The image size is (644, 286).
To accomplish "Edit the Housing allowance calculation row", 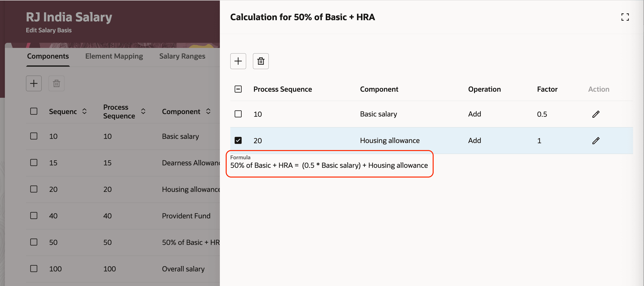I will [x=596, y=140].
